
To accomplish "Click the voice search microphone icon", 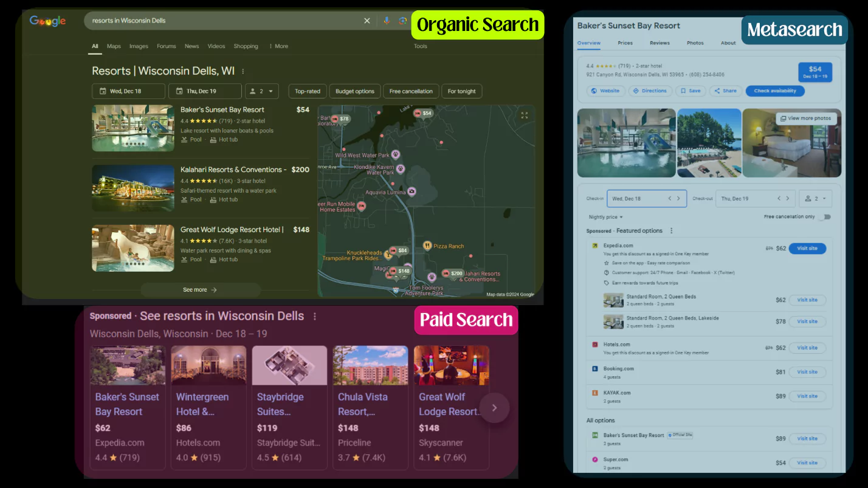I will pyautogui.click(x=386, y=21).
